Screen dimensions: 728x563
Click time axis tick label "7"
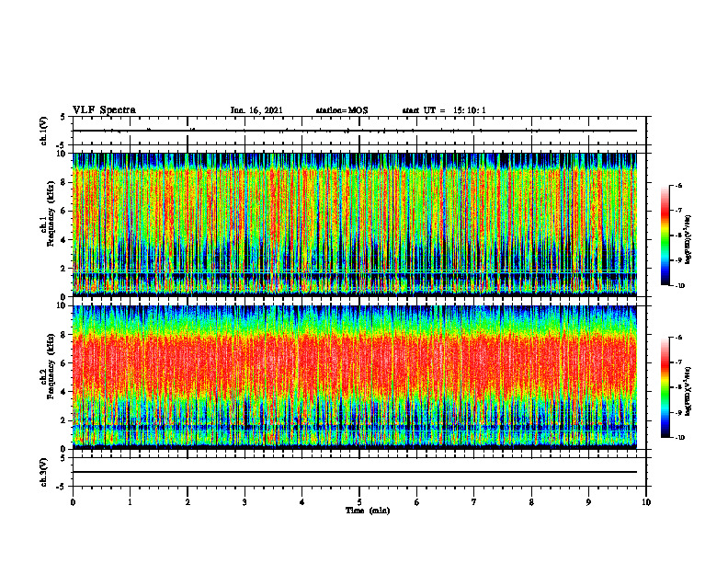474,502
